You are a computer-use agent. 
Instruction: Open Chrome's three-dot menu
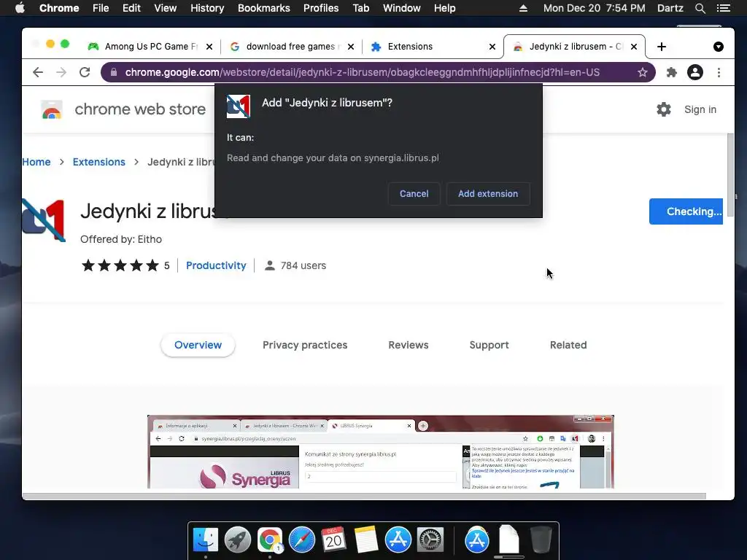coord(719,72)
